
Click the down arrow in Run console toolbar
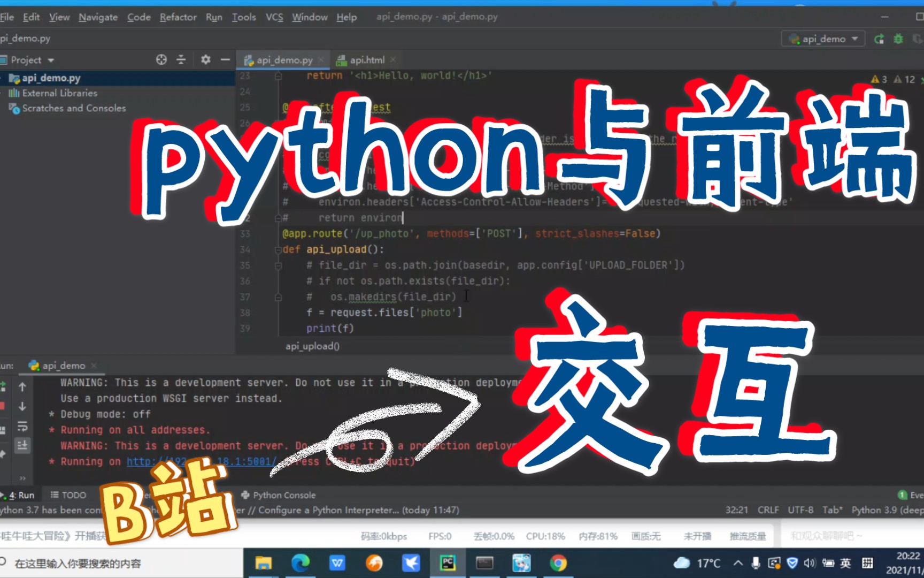click(22, 407)
